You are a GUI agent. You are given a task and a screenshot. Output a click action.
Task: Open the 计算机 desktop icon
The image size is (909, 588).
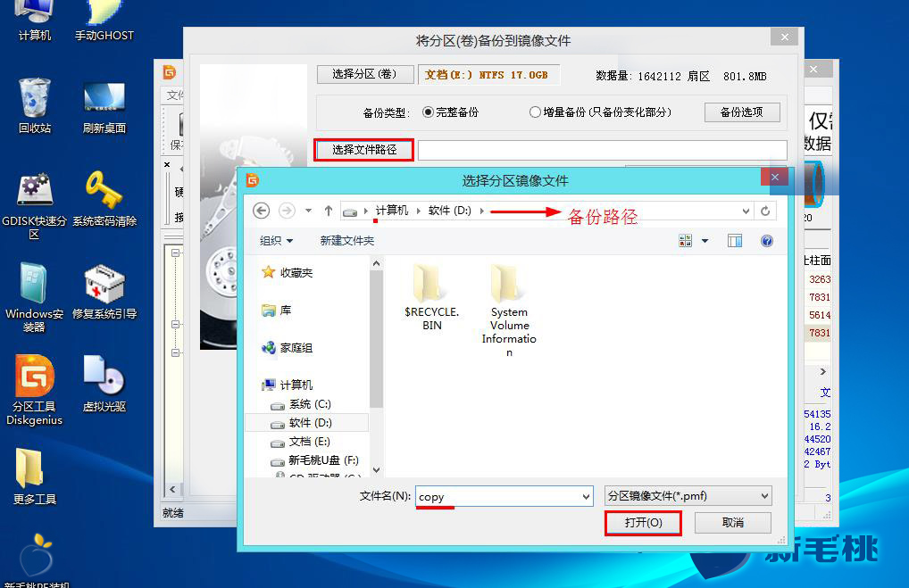tap(34, 21)
